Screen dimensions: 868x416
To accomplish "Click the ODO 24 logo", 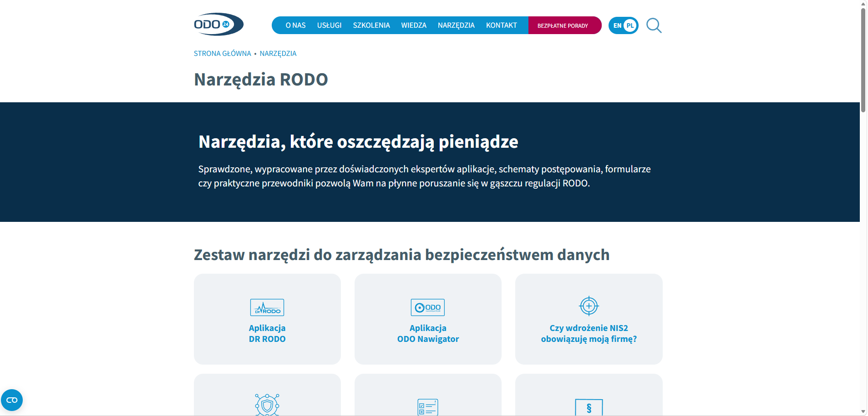I will coord(218,24).
